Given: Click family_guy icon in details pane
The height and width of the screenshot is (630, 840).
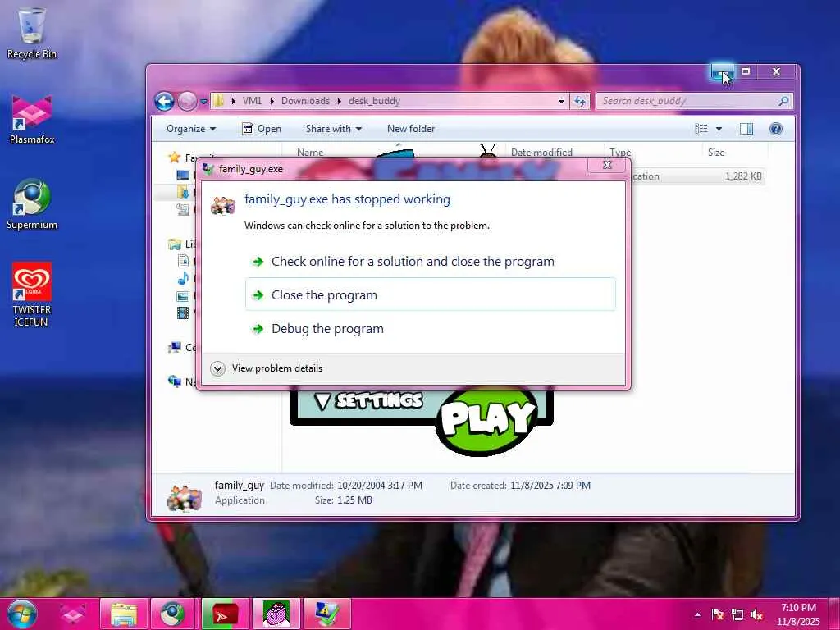Looking at the screenshot, I should click(185, 498).
